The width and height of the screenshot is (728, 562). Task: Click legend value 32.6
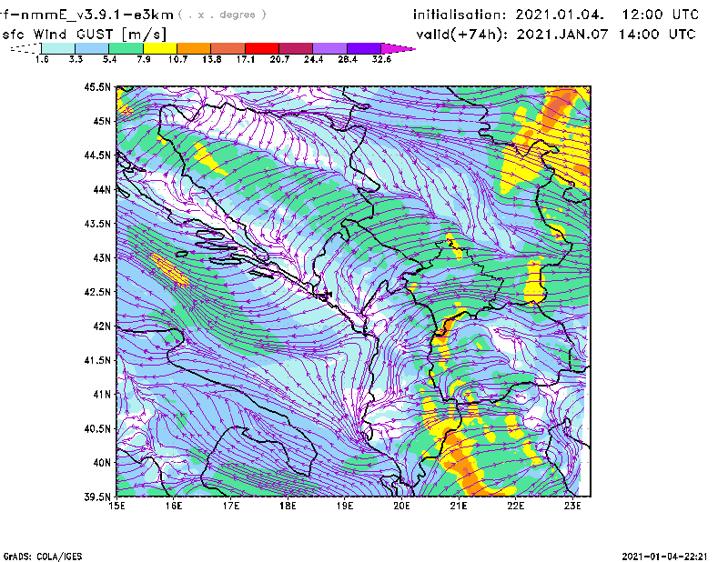tap(381, 59)
